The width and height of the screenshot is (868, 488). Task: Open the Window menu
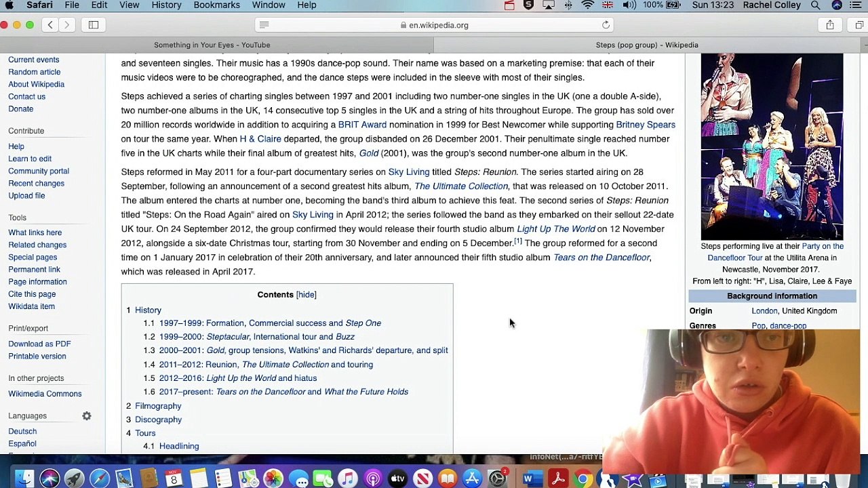point(269,5)
